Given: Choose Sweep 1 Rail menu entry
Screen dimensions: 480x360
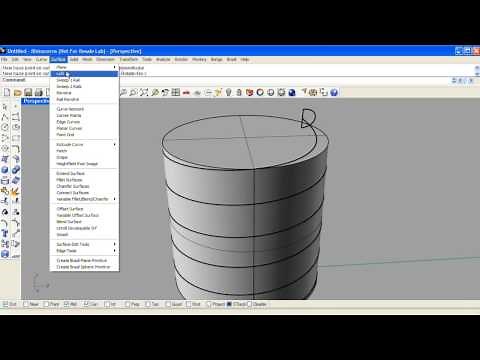Looking at the screenshot, I should click(84, 80).
